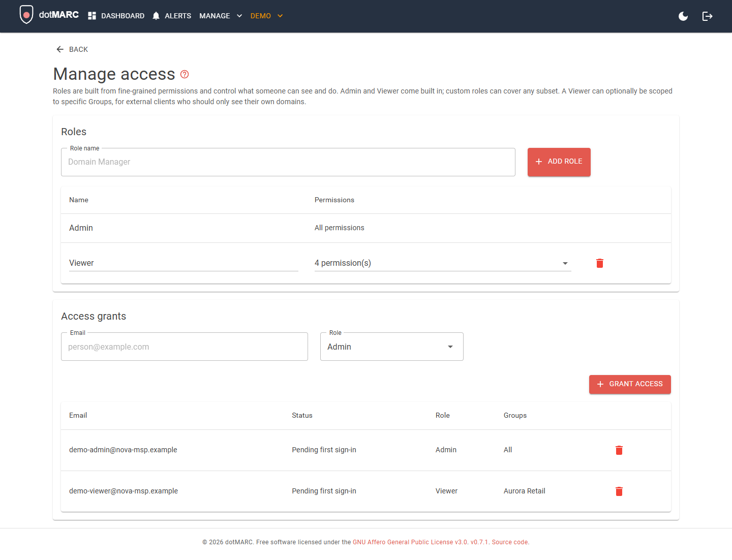The width and height of the screenshot is (732, 560).
Task: Click the 'Aurora Retail' group cell
Action: pyautogui.click(x=525, y=491)
